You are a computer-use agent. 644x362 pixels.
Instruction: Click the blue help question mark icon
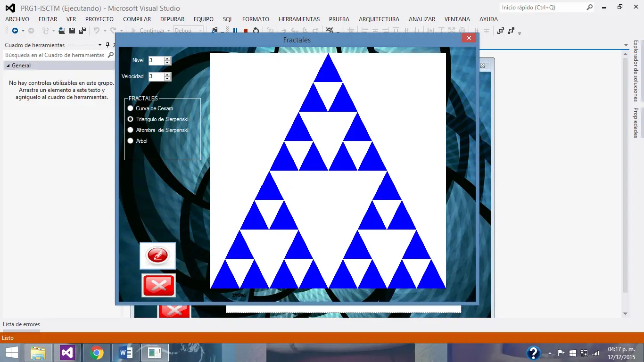(x=533, y=353)
